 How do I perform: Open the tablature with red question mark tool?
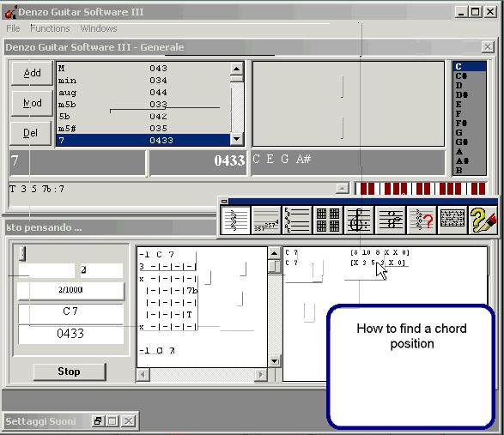[421, 220]
